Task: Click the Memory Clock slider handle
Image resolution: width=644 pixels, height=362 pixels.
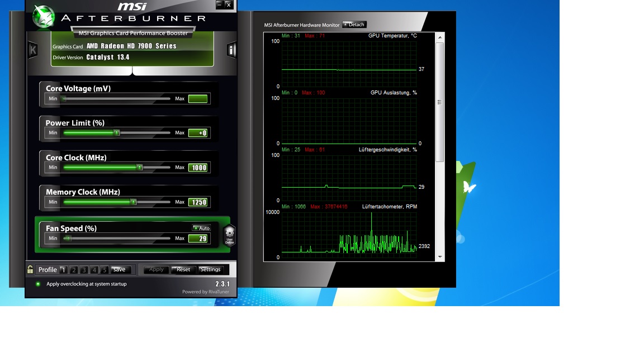Action: pyautogui.click(x=134, y=202)
